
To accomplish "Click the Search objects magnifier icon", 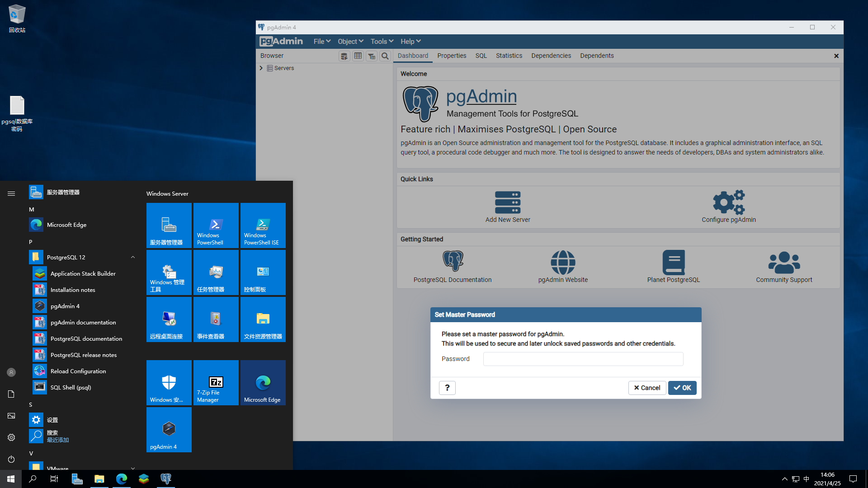I will pyautogui.click(x=385, y=56).
